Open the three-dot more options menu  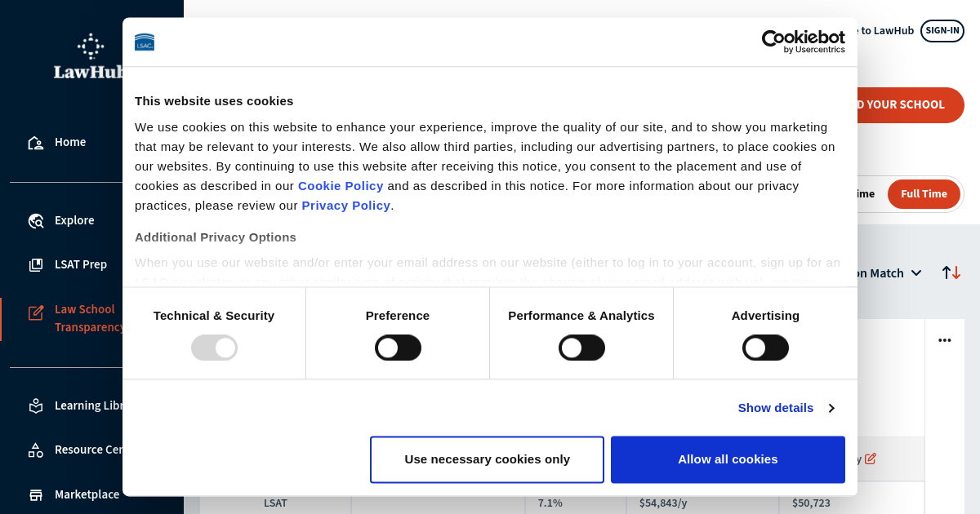click(x=945, y=340)
